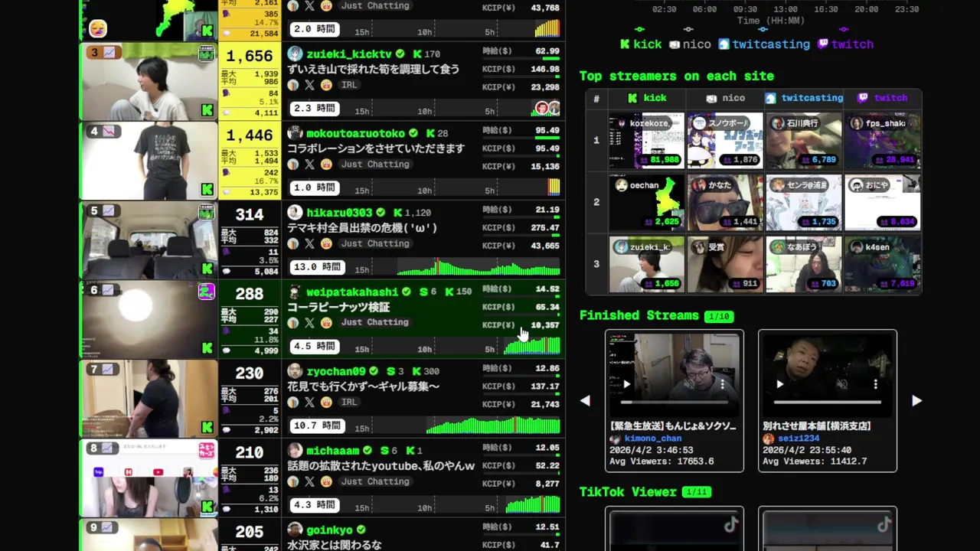This screenshot has height=551, width=980.
Task: Open the X icon in mokoutoaruotoko's row
Action: [x=309, y=165]
